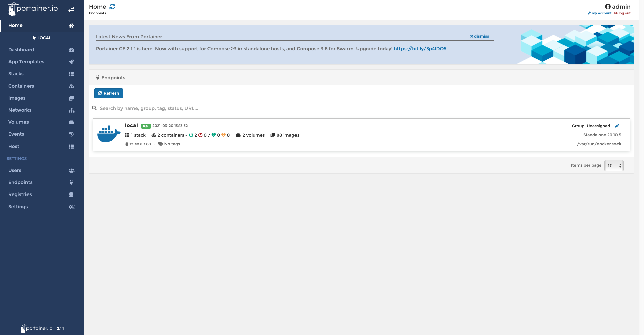Click the log out link

pos(623,13)
